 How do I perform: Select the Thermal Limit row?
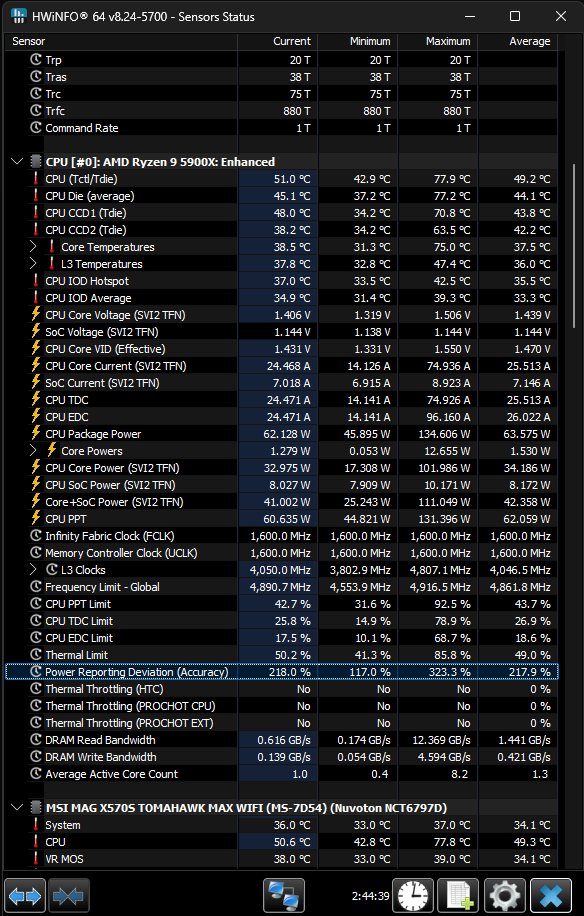click(x=281, y=655)
